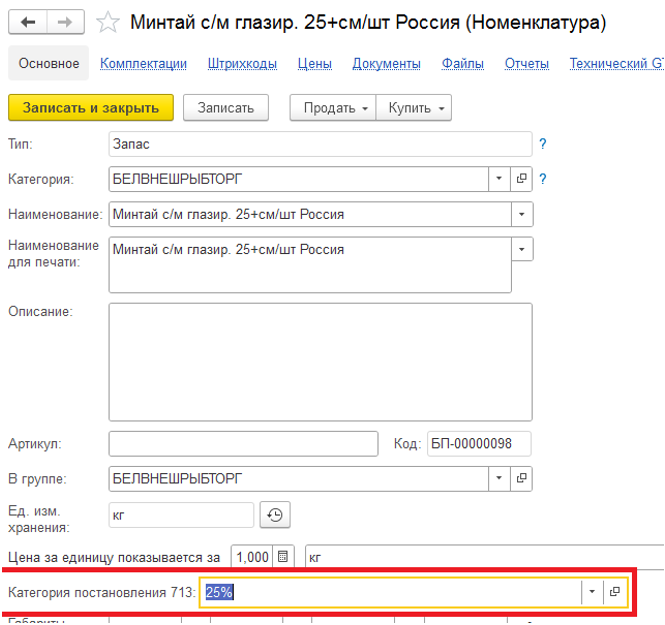Viewport: 665px width, 625px height.
Task: Click into the Артикул input field
Action: pos(243,444)
